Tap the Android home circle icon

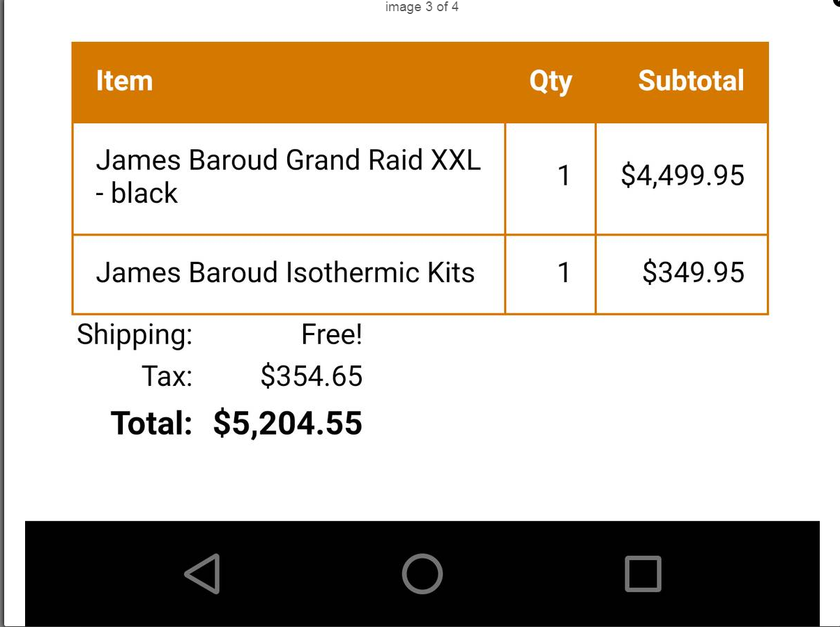coord(422,574)
